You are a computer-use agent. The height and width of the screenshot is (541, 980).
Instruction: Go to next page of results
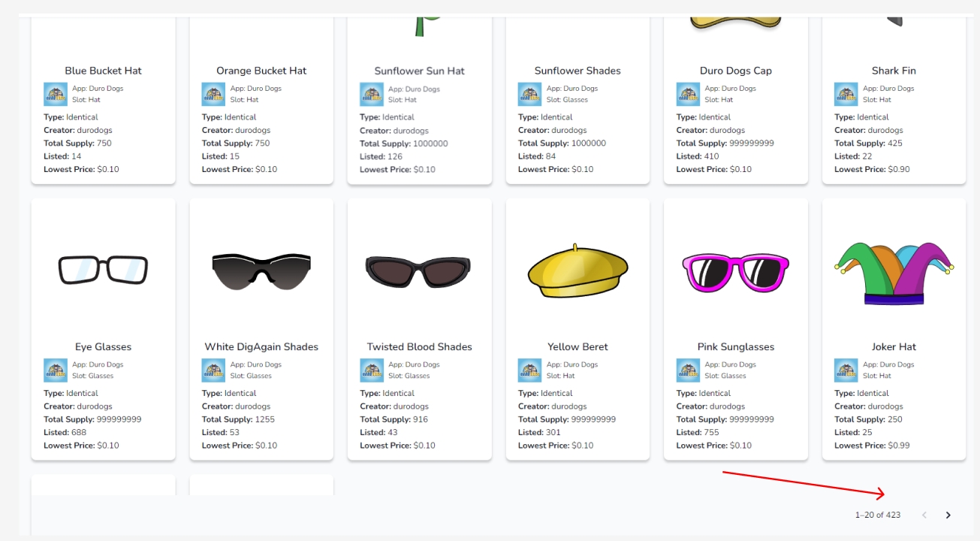click(x=948, y=515)
